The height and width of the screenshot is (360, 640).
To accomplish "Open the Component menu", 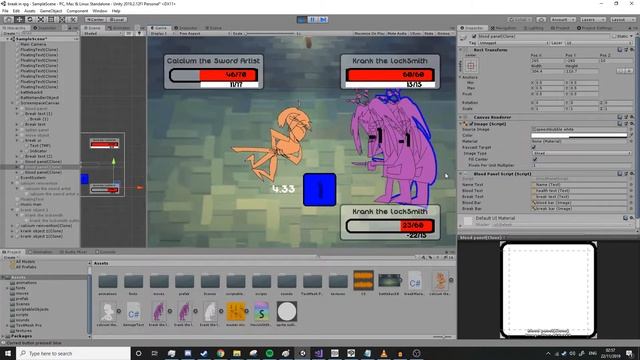I will [x=77, y=11].
